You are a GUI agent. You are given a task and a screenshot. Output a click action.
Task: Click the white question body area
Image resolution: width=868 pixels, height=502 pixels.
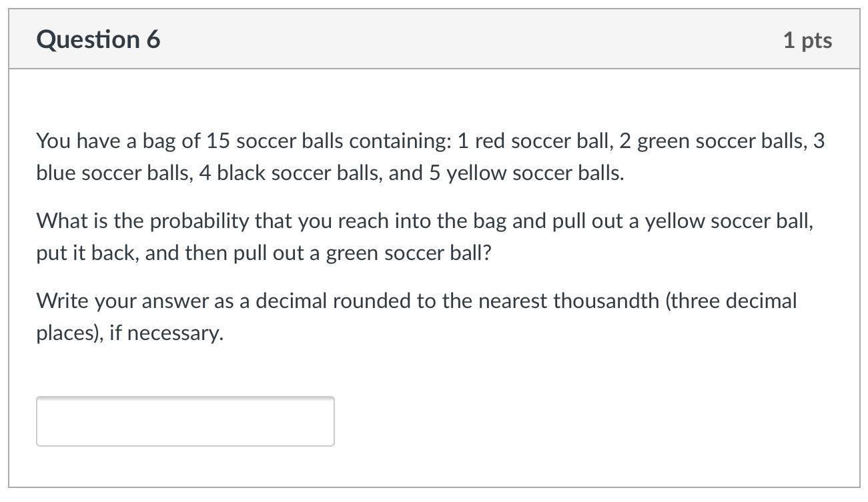434,373
